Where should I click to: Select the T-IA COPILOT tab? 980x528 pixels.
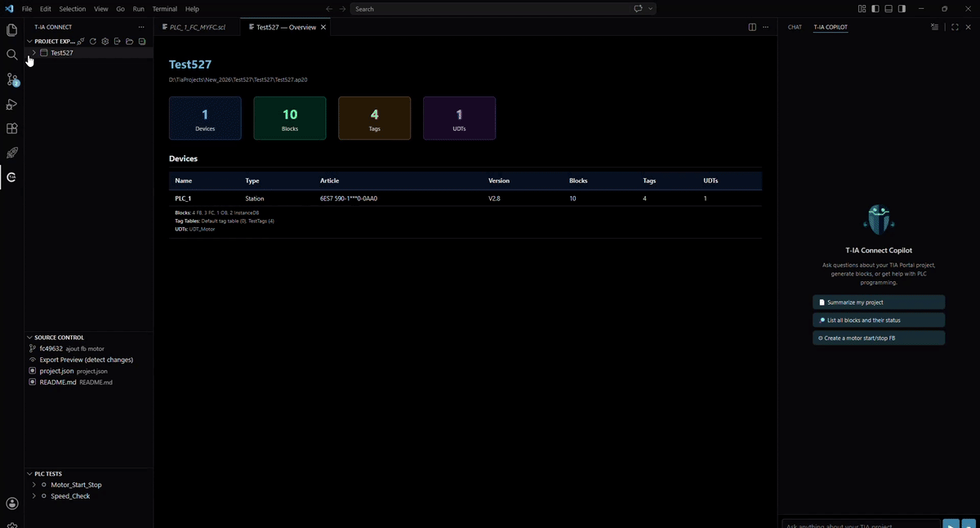coord(831,27)
